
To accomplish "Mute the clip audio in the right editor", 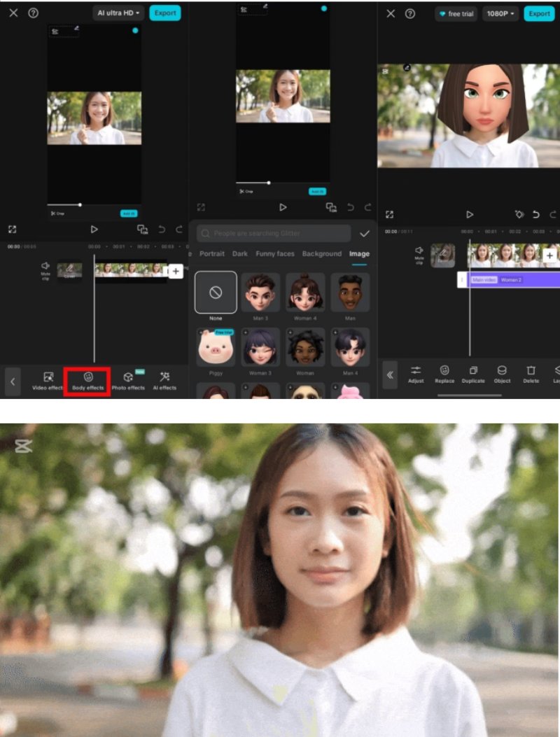I will click(x=419, y=253).
